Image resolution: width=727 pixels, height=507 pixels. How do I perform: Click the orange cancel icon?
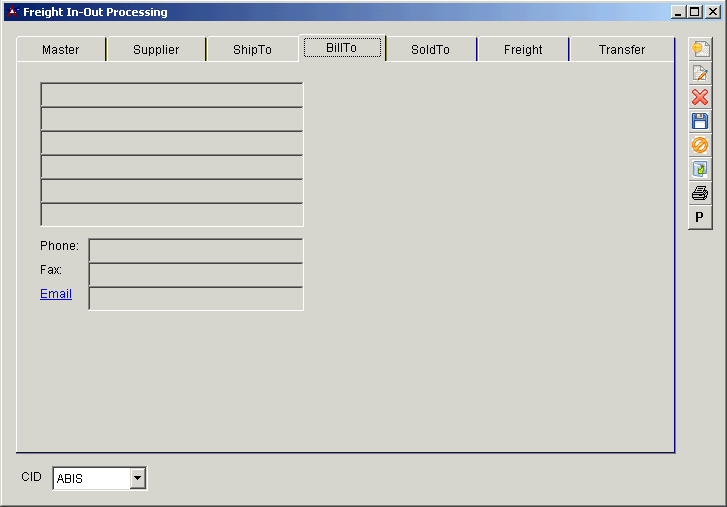(700, 145)
